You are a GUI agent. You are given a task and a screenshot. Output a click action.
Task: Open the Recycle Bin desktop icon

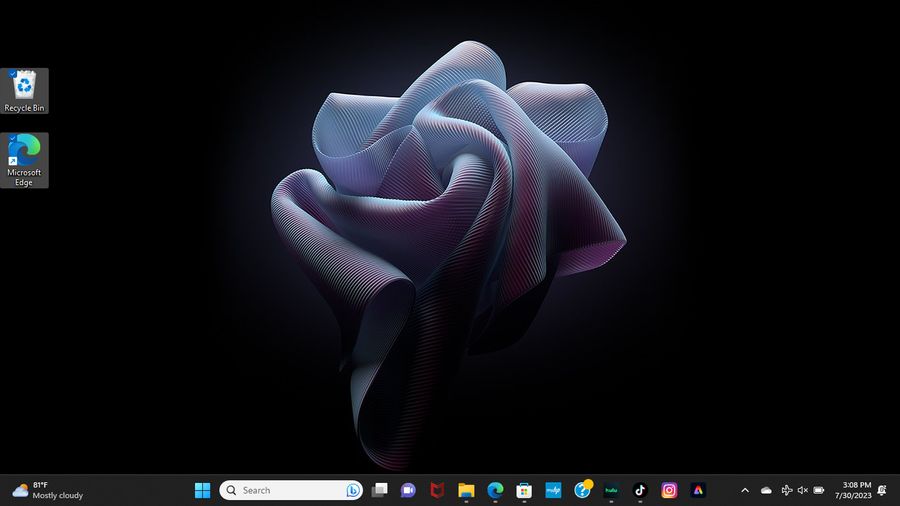tap(24, 91)
